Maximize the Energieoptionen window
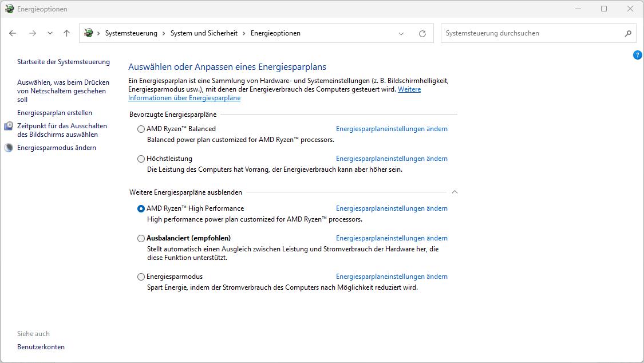Image resolution: width=644 pixels, height=363 pixels. (x=604, y=9)
